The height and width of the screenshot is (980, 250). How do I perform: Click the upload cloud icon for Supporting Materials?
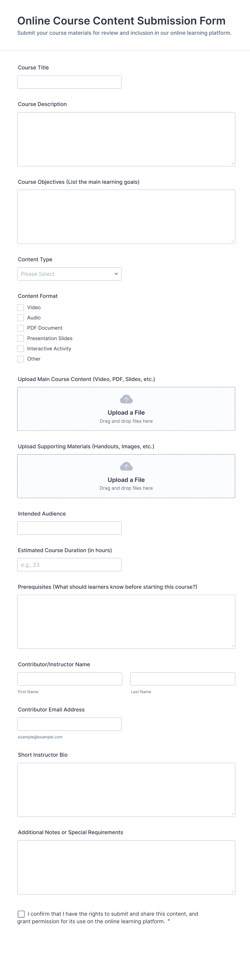126,466
